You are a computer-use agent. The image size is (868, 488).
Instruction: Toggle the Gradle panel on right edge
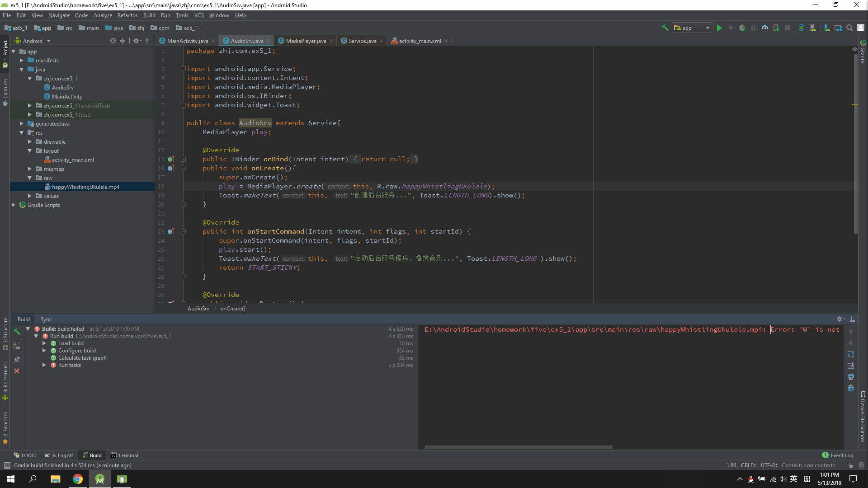point(863,52)
